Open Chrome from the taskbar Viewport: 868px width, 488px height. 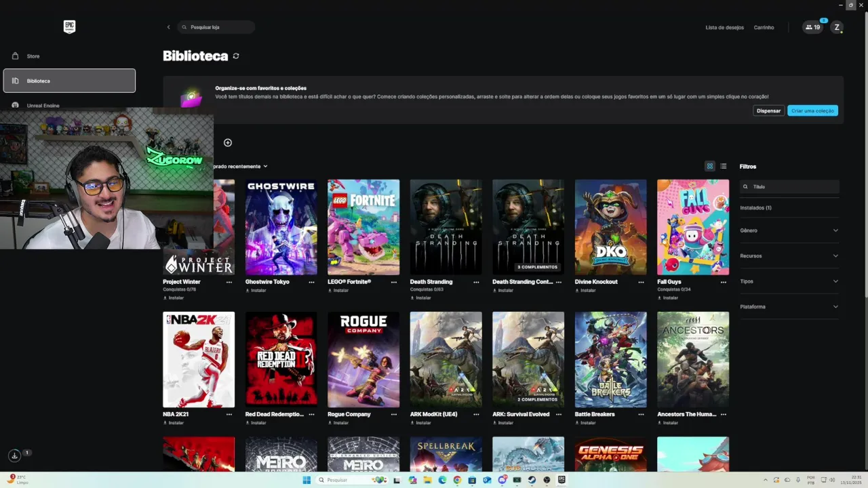[x=457, y=480]
